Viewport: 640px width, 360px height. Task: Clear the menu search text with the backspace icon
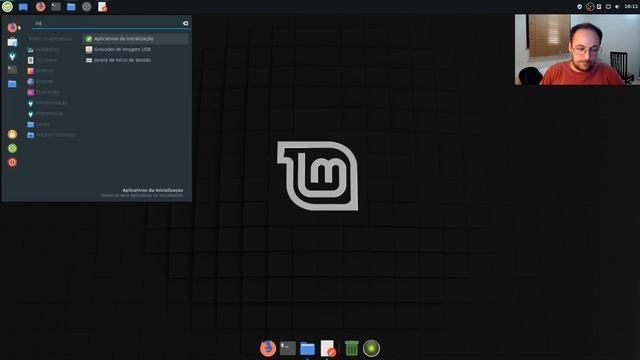[x=185, y=23]
